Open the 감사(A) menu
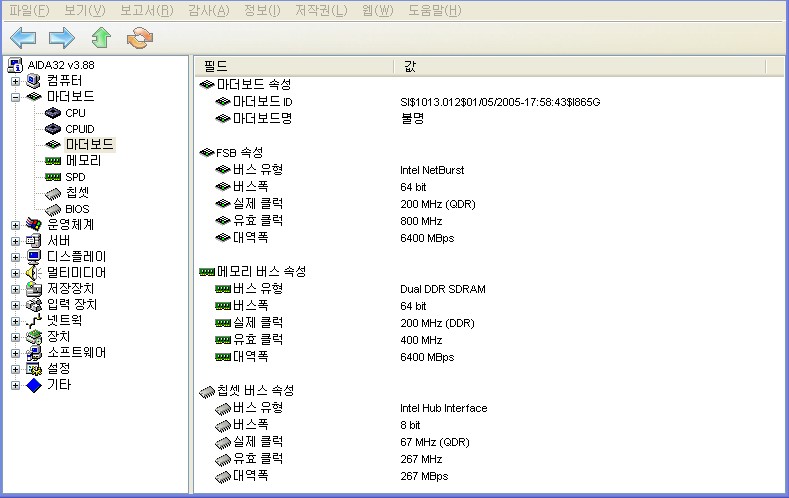 208,10
